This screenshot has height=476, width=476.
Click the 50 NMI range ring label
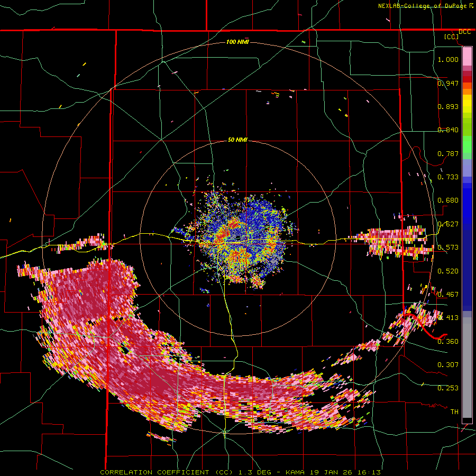click(x=237, y=140)
